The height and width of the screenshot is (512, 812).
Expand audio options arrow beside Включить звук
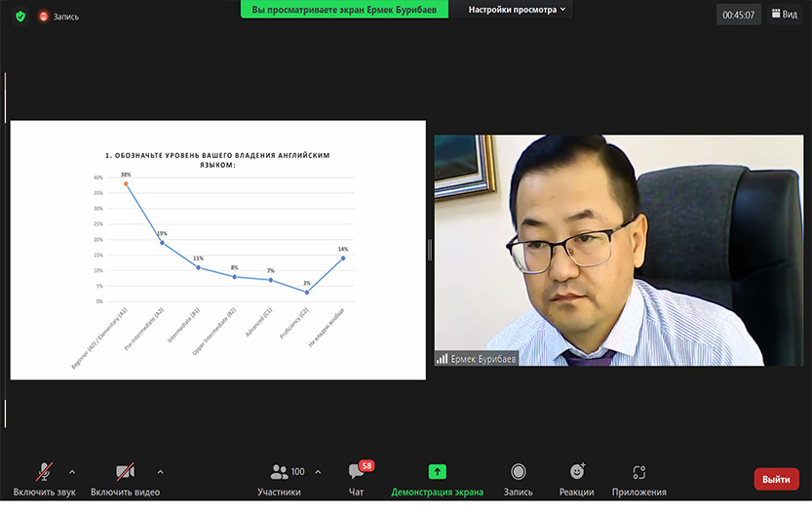point(73,471)
